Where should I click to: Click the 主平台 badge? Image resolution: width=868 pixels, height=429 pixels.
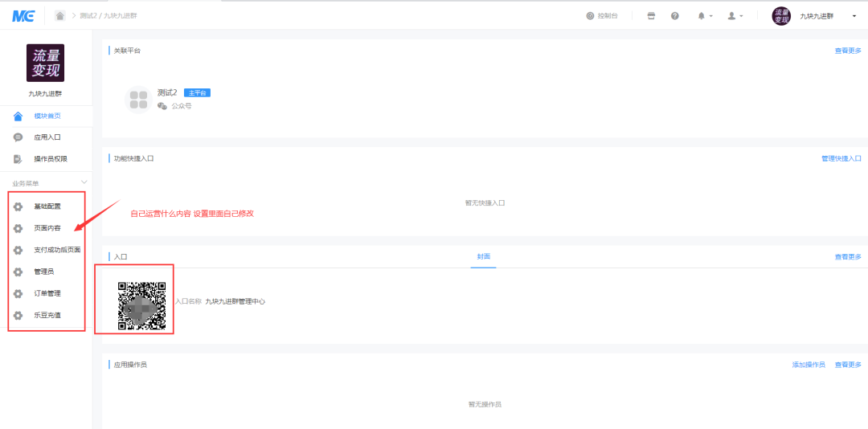(197, 93)
